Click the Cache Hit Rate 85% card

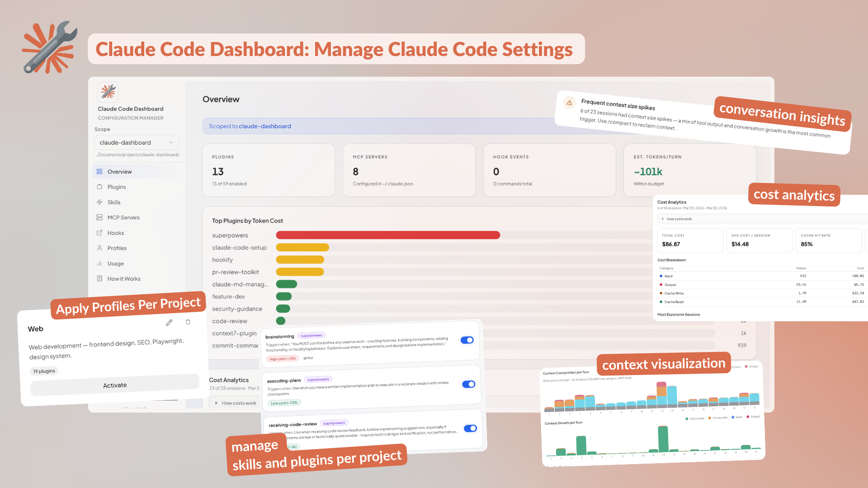[829, 240]
